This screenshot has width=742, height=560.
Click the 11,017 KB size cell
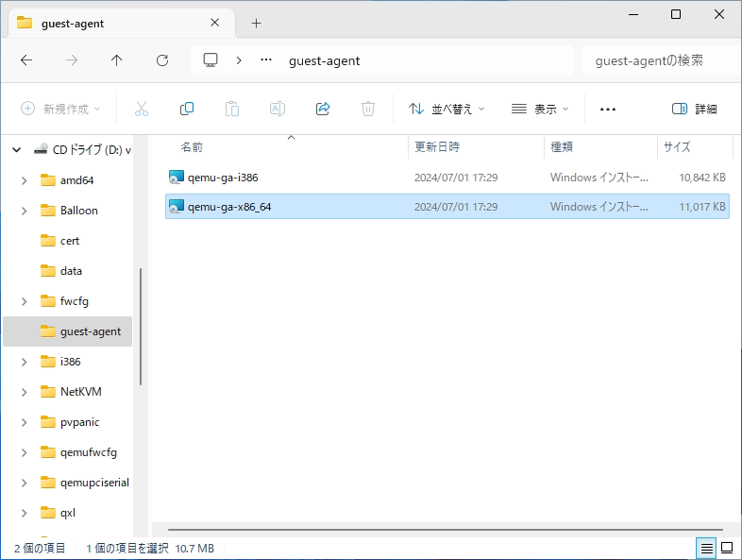[702, 207]
